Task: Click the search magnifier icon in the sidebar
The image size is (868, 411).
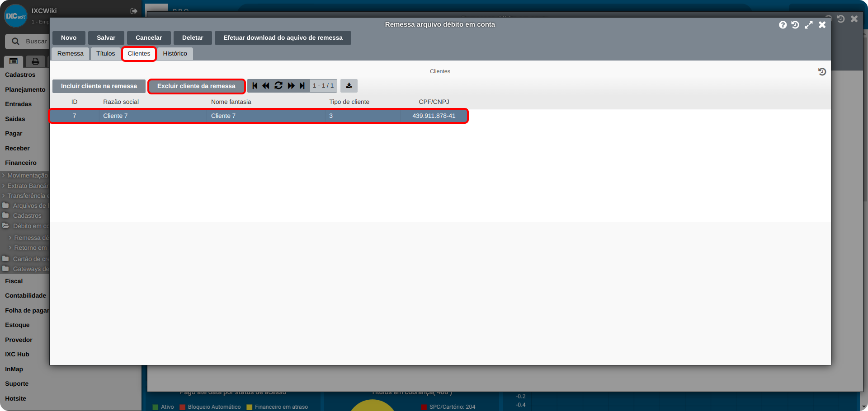Action: (x=16, y=42)
